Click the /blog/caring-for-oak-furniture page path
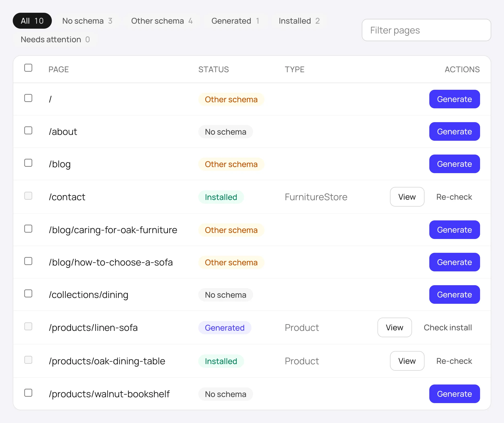504x423 pixels. 113,230
